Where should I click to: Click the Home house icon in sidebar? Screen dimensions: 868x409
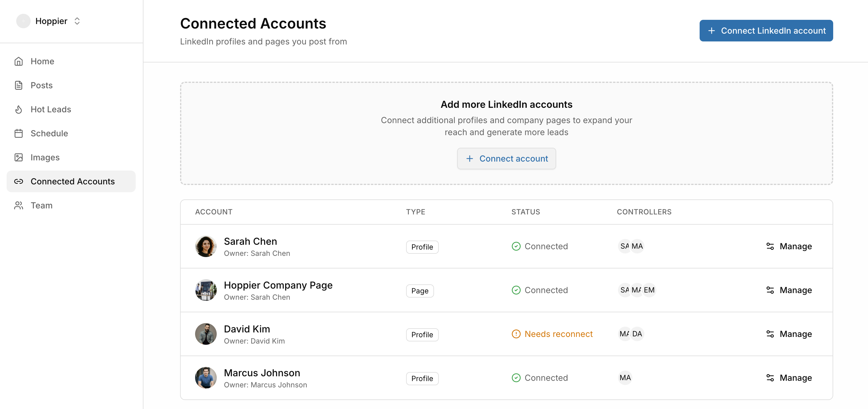[x=19, y=61]
